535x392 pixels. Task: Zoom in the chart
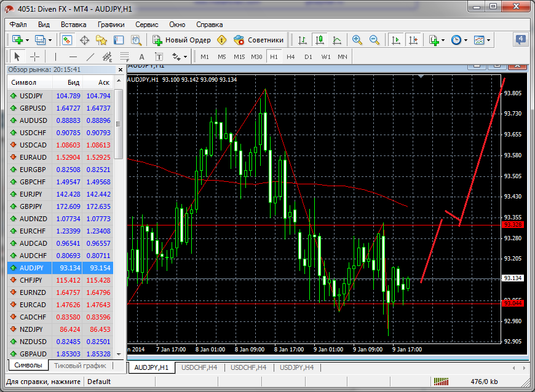357,40
